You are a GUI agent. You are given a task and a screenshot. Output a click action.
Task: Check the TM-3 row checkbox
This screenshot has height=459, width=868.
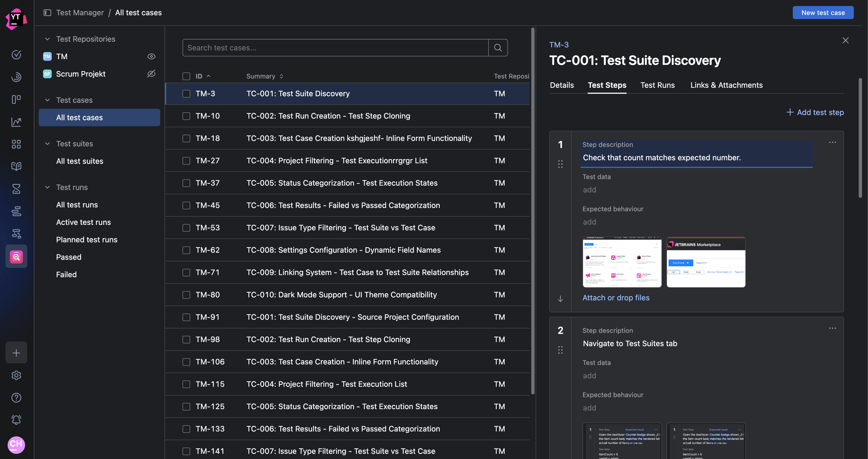[x=186, y=94]
